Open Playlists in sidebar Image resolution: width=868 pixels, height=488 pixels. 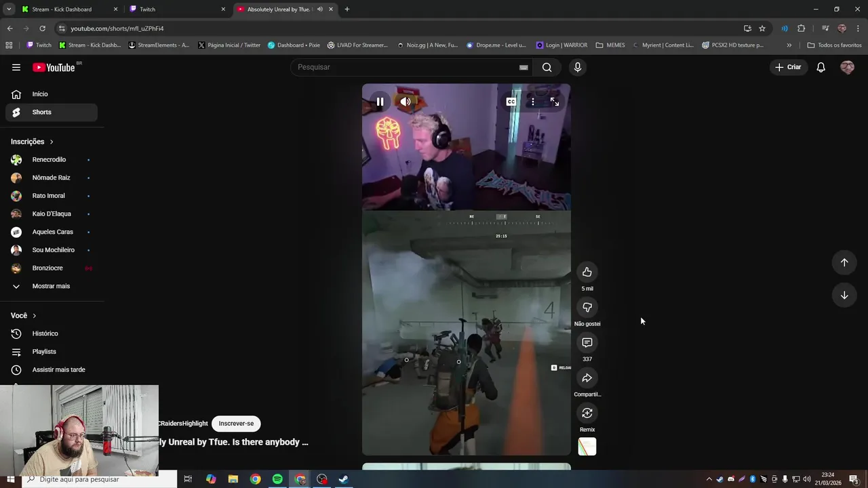(x=52, y=352)
